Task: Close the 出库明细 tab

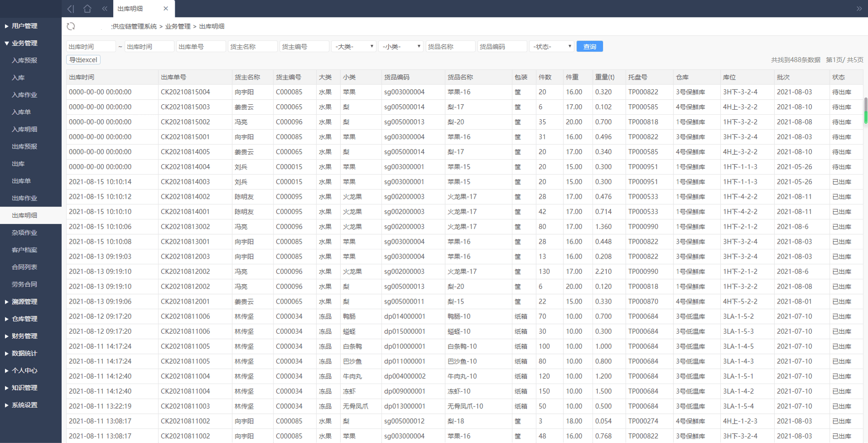Action: [166, 9]
